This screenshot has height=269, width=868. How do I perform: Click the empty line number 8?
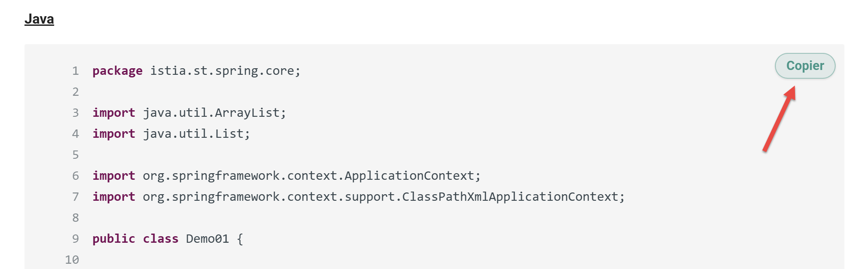pos(76,218)
